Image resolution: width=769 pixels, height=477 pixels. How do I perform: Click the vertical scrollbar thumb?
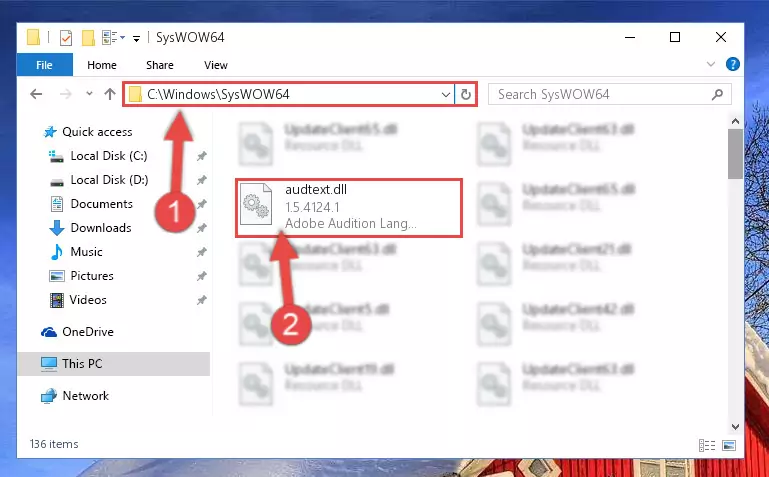[x=735, y=154]
